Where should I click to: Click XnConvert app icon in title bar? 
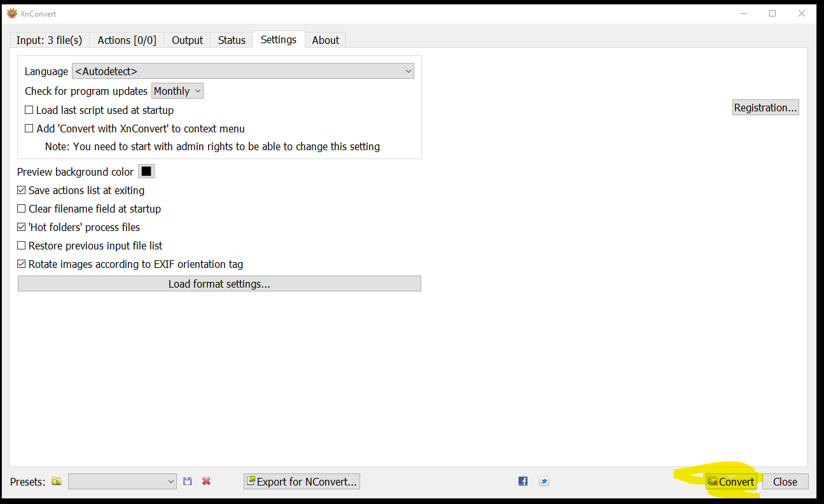point(12,13)
